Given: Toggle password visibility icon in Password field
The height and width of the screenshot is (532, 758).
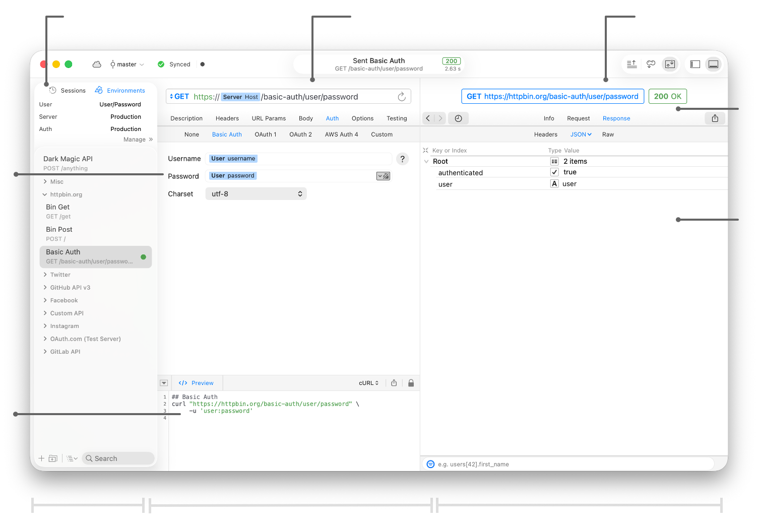Looking at the screenshot, I should point(383,176).
